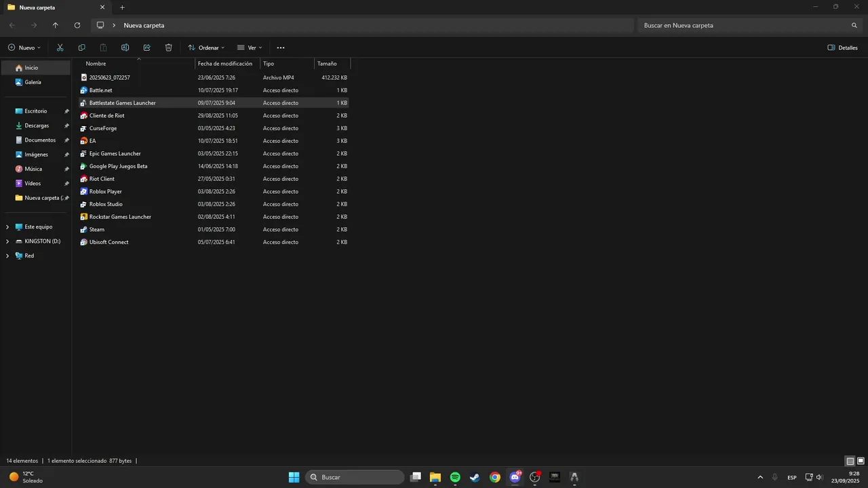Open Imágenes quick access folder

[x=36, y=155]
